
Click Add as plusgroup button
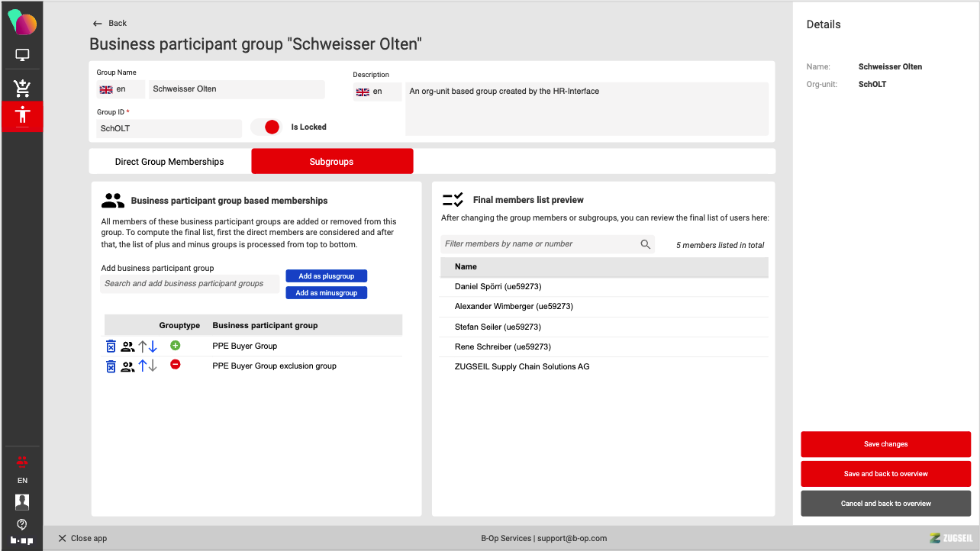click(x=326, y=276)
